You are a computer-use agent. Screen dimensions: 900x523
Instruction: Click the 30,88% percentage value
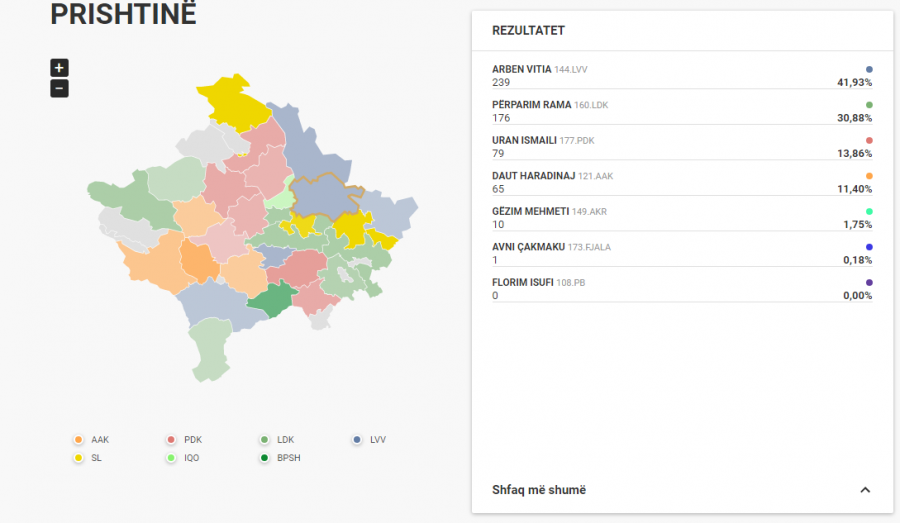[855, 118]
